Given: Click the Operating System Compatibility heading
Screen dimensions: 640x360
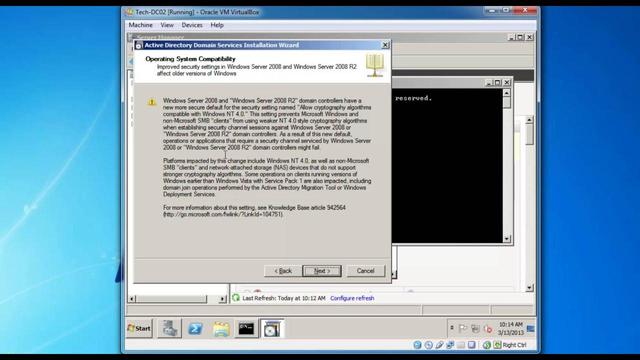Looking at the screenshot, I should (190, 59).
